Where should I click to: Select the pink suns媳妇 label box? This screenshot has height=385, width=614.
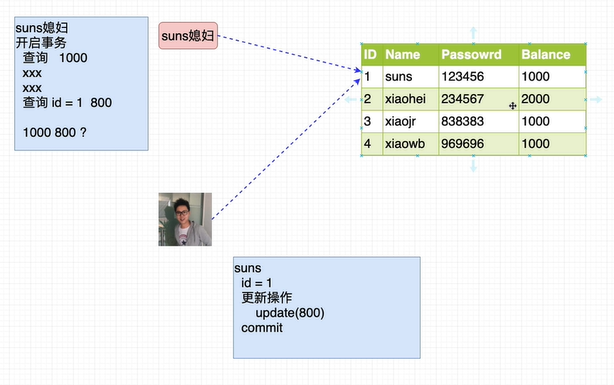(x=188, y=36)
